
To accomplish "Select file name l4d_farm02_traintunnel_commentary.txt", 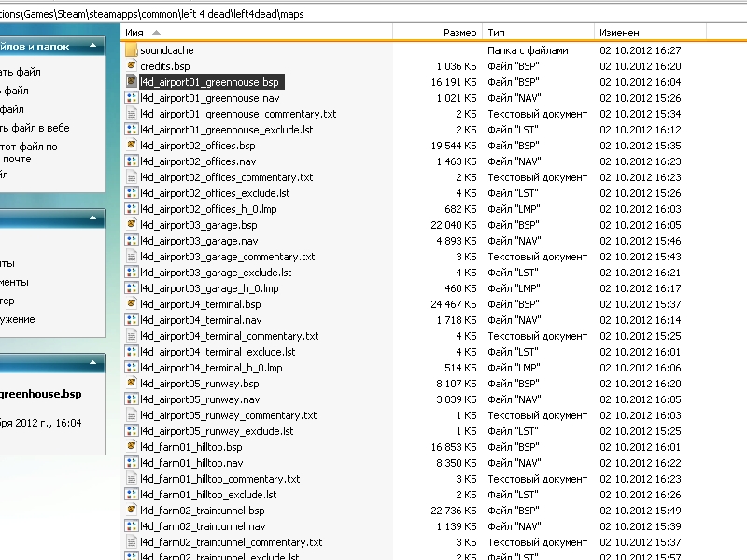I will tap(231, 542).
